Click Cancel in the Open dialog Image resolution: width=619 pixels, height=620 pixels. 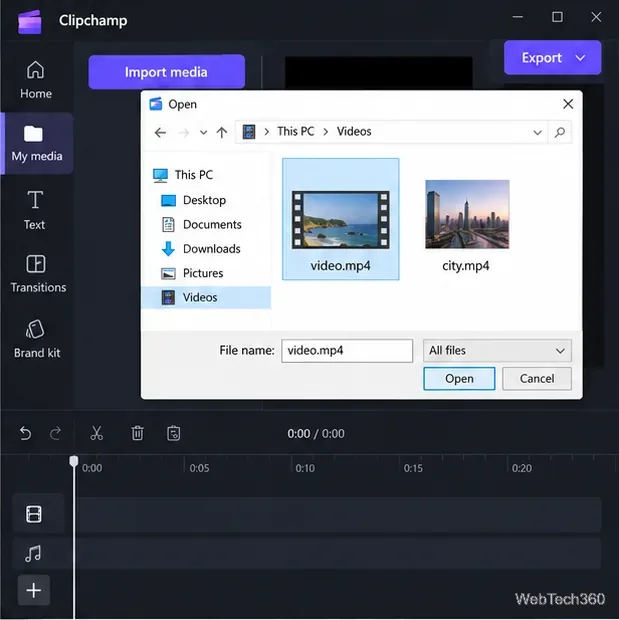[537, 378]
